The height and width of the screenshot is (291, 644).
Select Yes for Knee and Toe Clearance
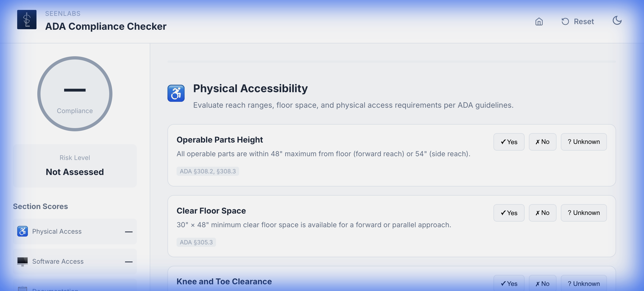pyautogui.click(x=509, y=283)
